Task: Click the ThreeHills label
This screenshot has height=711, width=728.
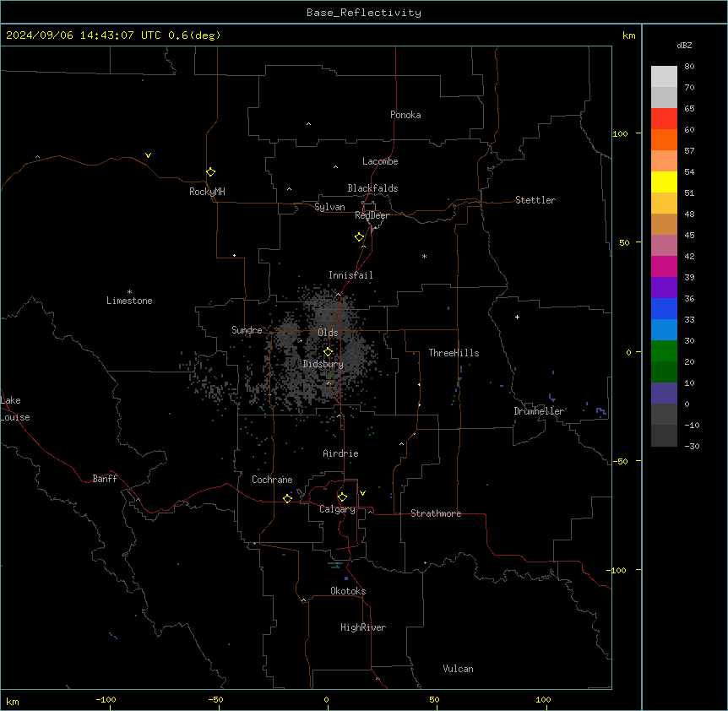Action: [x=454, y=353]
